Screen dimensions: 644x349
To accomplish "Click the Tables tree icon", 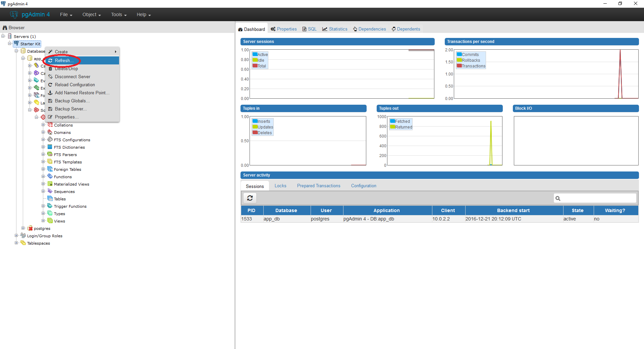I will pyautogui.click(x=50, y=198).
